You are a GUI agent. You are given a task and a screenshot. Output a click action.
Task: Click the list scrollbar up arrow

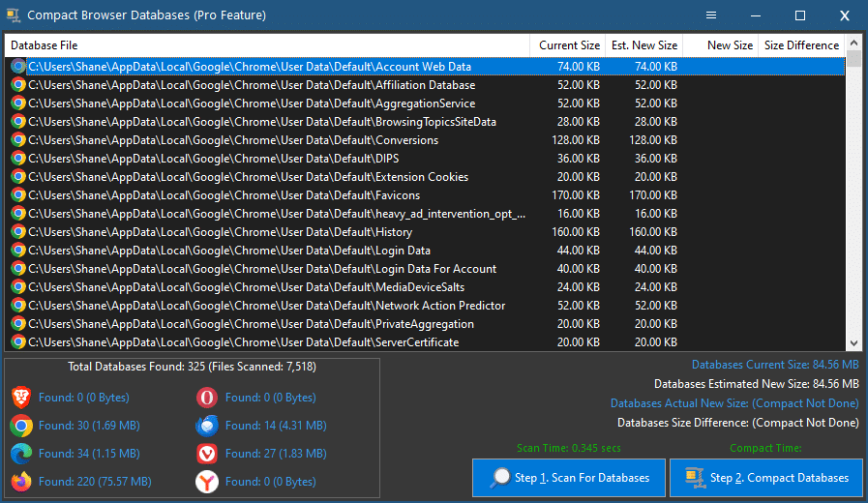pos(853,43)
